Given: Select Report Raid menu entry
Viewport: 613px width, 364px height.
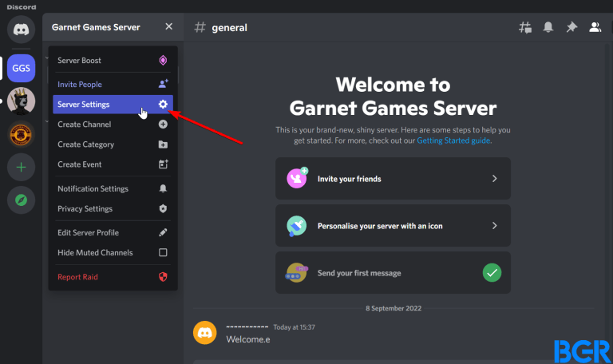Looking at the screenshot, I should click(x=113, y=277).
